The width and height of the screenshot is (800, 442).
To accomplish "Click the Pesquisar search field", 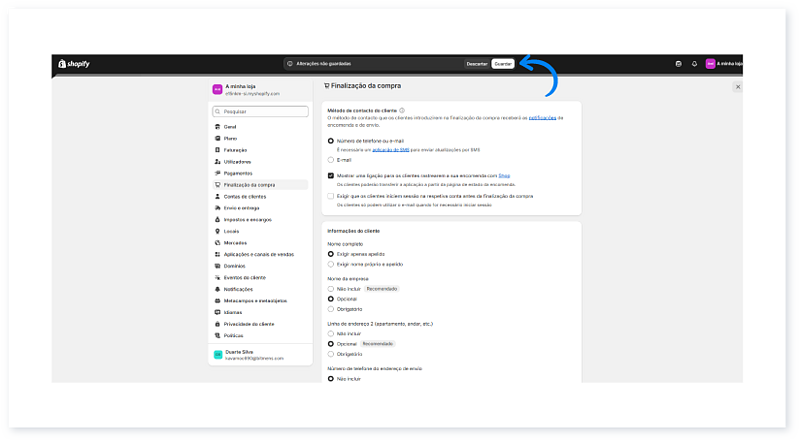I will 259,112.
